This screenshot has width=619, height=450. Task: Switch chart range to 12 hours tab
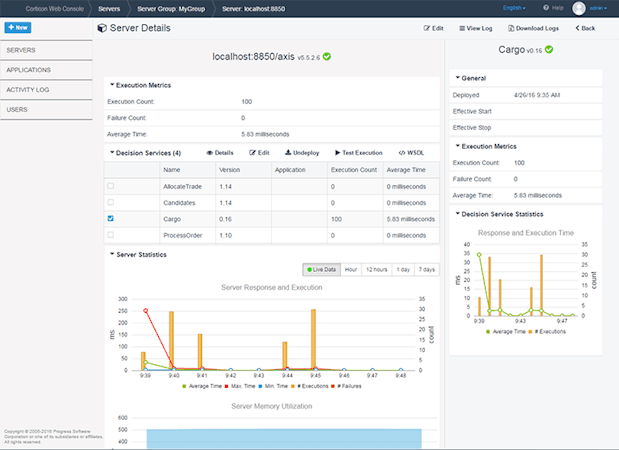(377, 270)
